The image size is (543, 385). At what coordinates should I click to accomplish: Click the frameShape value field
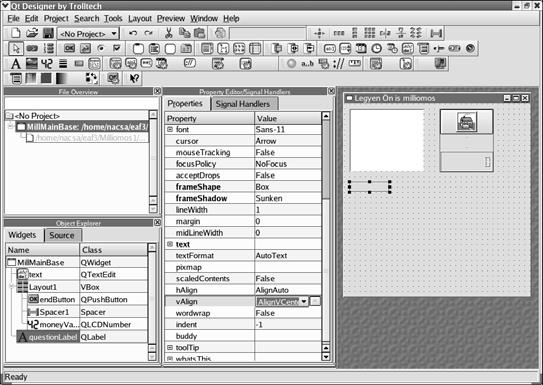point(288,187)
